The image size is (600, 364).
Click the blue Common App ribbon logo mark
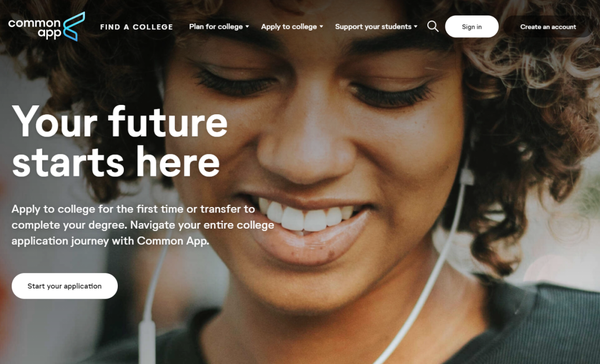pyautogui.click(x=74, y=26)
